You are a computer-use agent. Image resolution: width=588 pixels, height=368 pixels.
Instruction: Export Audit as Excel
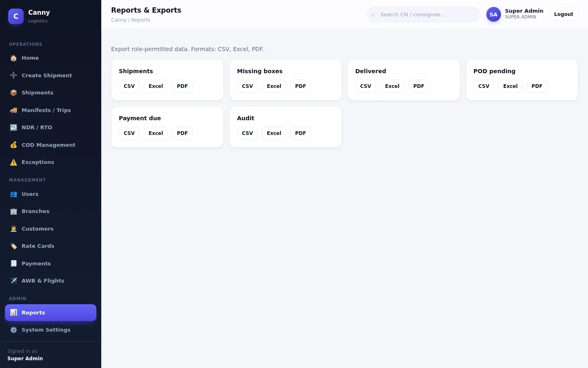coord(274,133)
